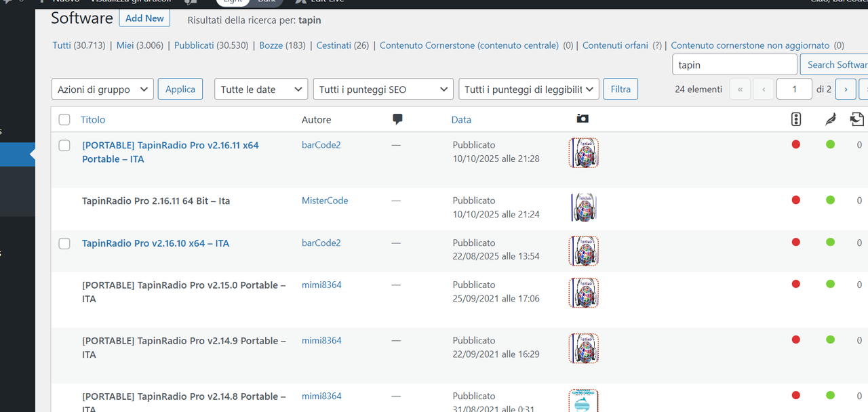Click title [PORTABLE] TapinRadio Pro v2.15.0 Portable
Image resolution: width=868 pixels, height=412 pixels.
(184, 291)
